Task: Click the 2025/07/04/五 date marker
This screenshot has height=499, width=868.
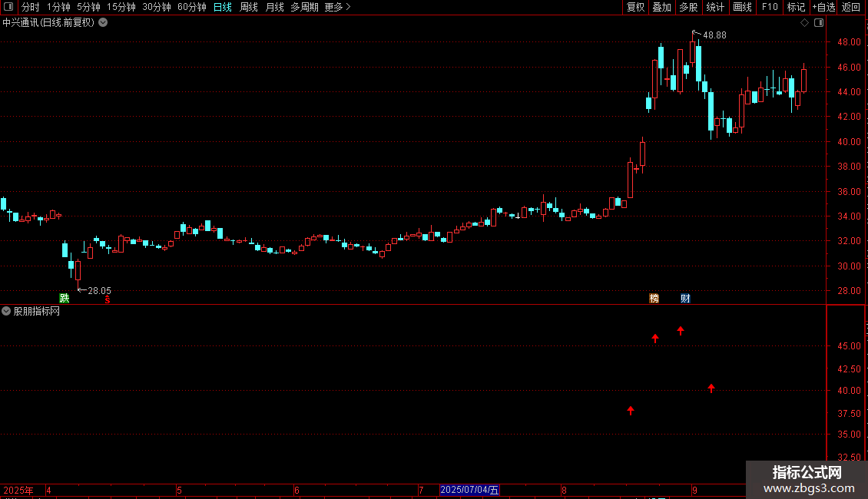Action: pos(469,490)
